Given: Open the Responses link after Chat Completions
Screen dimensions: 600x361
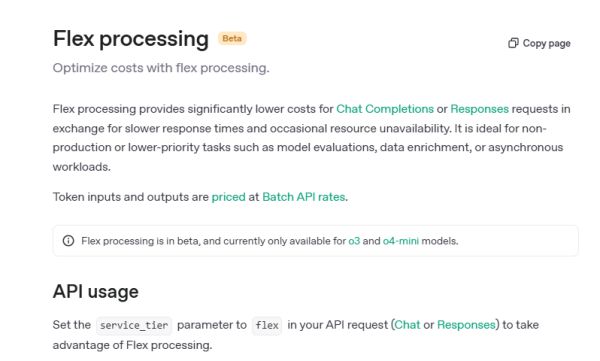Looking at the screenshot, I should tap(479, 109).
